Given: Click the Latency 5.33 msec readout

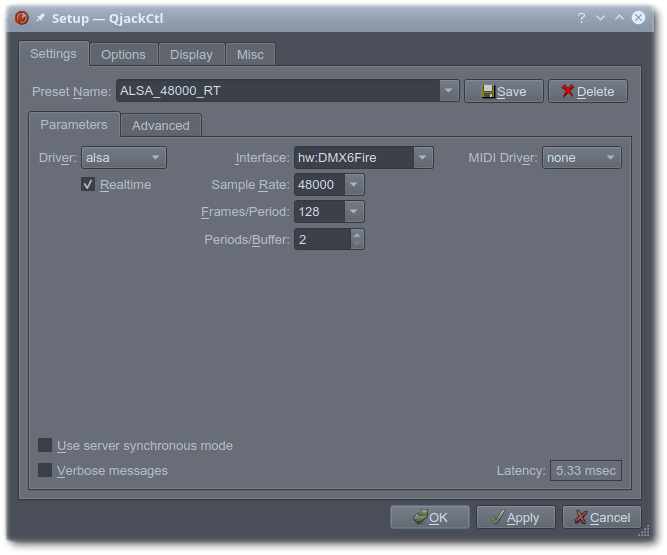Looking at the screenshot, I should (586, 470).
